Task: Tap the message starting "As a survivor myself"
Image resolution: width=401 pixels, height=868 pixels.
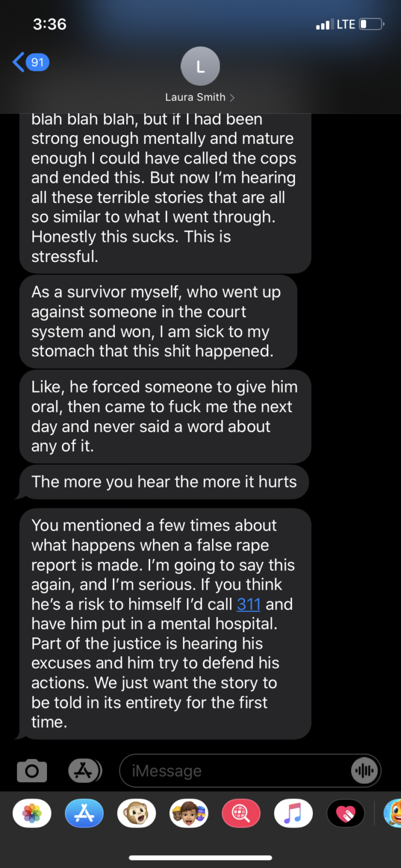Action: [158, 321]
